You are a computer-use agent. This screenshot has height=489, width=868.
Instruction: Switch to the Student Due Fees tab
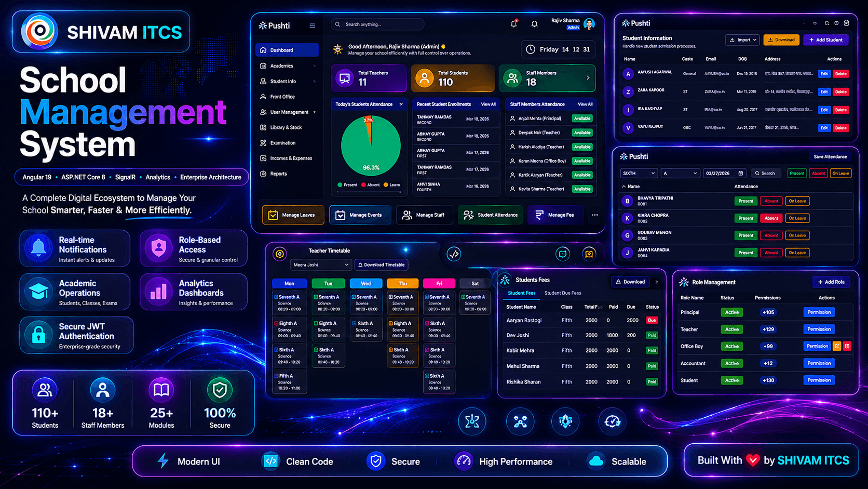[x=563, y=293]
